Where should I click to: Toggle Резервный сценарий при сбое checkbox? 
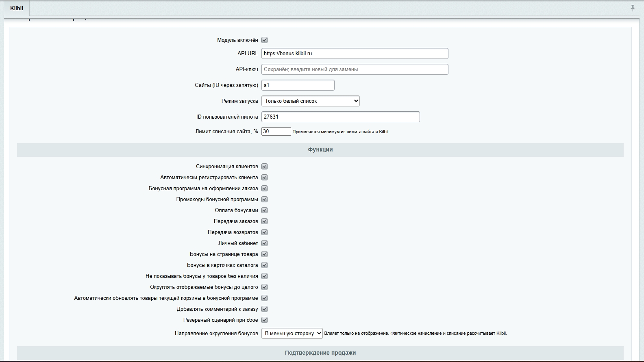click(264, 320)
